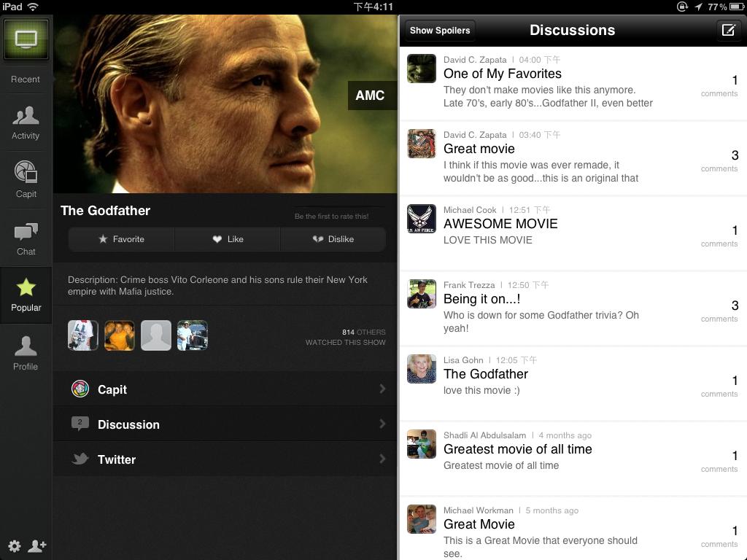Expand the Twitter row chevron
Screen dimensions: 747x560
[x=382, y=459]
